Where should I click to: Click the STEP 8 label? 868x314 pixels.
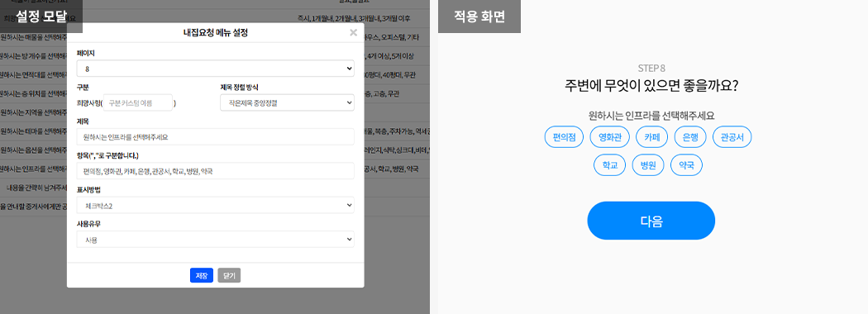click(x=651, y=68)
